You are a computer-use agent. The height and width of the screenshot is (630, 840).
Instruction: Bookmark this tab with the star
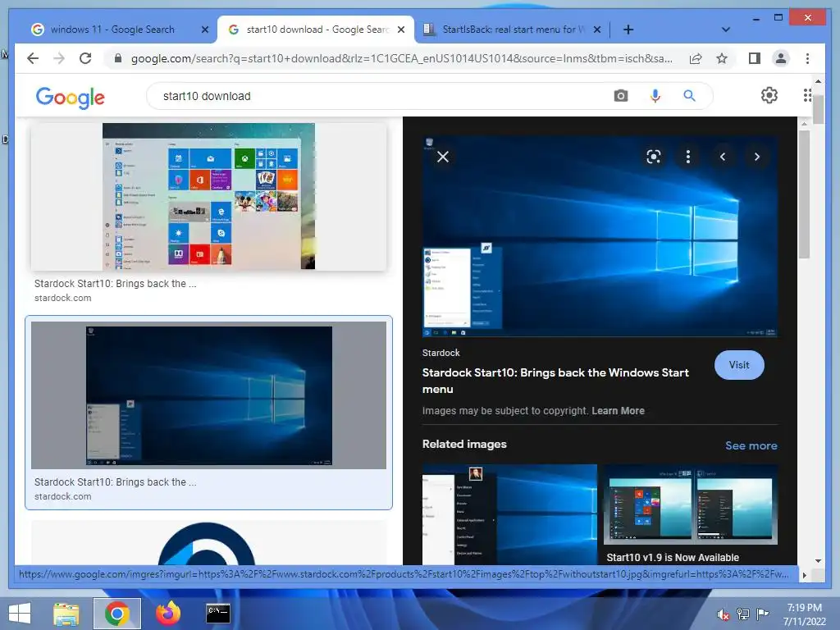click(722, 58)
